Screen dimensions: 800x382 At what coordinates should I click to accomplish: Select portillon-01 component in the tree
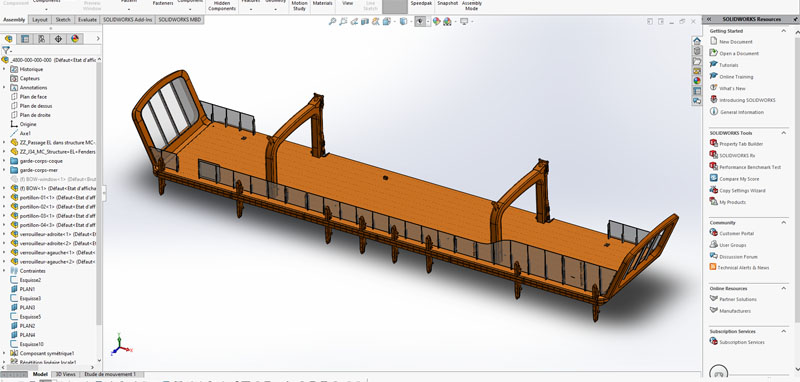point(57,197)
